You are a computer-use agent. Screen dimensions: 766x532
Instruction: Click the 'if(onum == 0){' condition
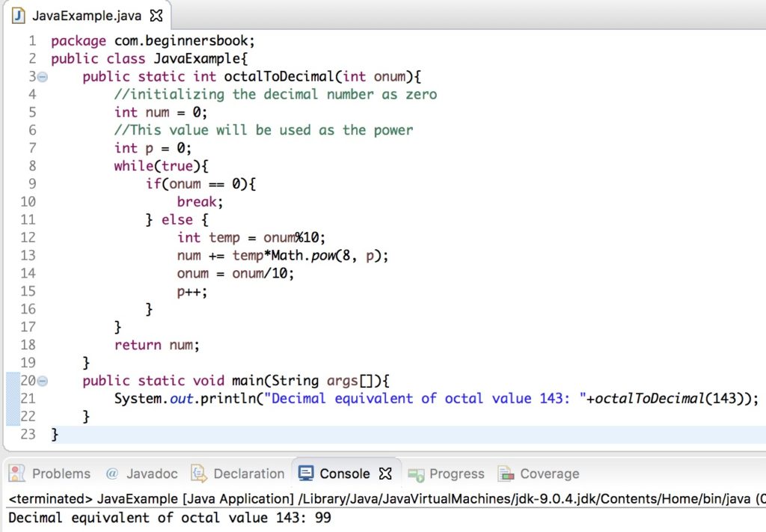pos(200,184)
